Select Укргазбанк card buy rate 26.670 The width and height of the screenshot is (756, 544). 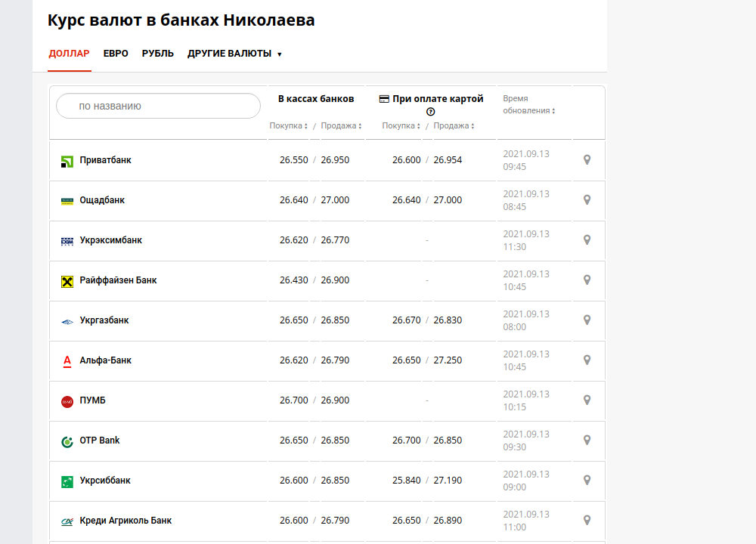[407, 320]
